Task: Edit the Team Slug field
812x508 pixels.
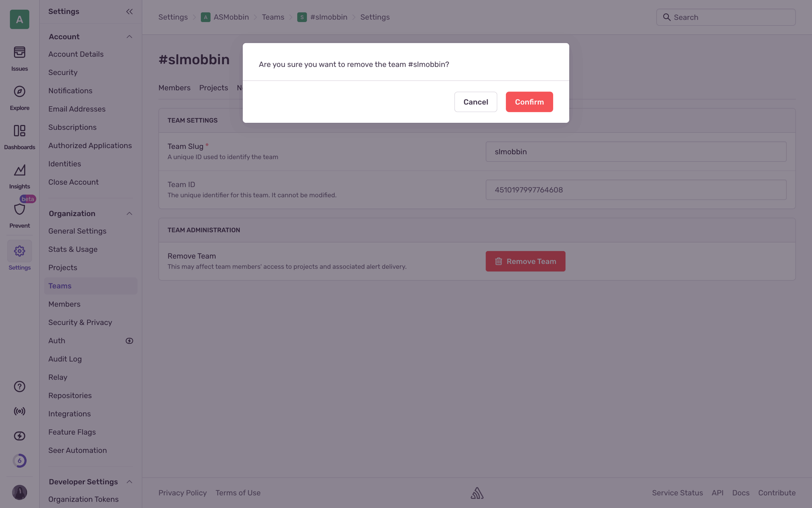Action: tap(636, 152)
